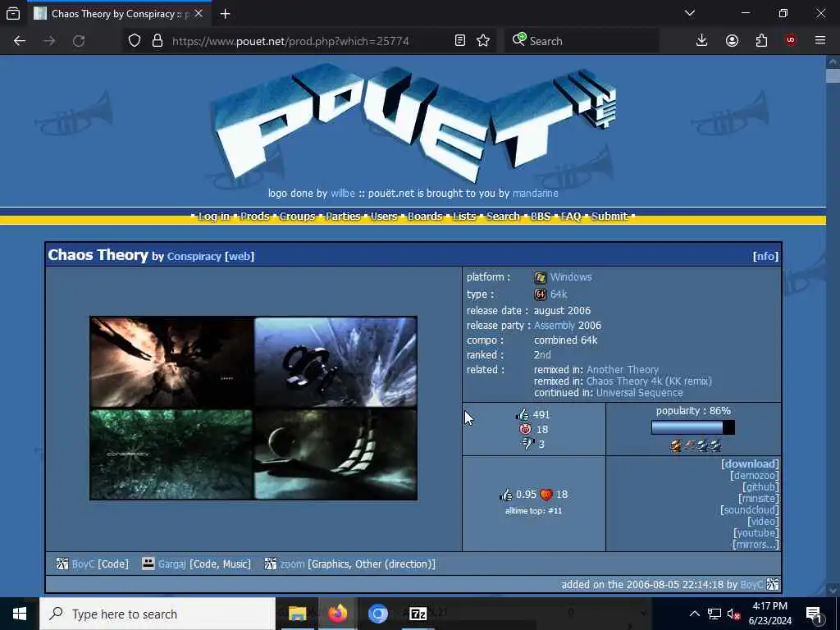Open the Universal Sequence link
This screenshot has width=840, height=630.
coord(640,393)
